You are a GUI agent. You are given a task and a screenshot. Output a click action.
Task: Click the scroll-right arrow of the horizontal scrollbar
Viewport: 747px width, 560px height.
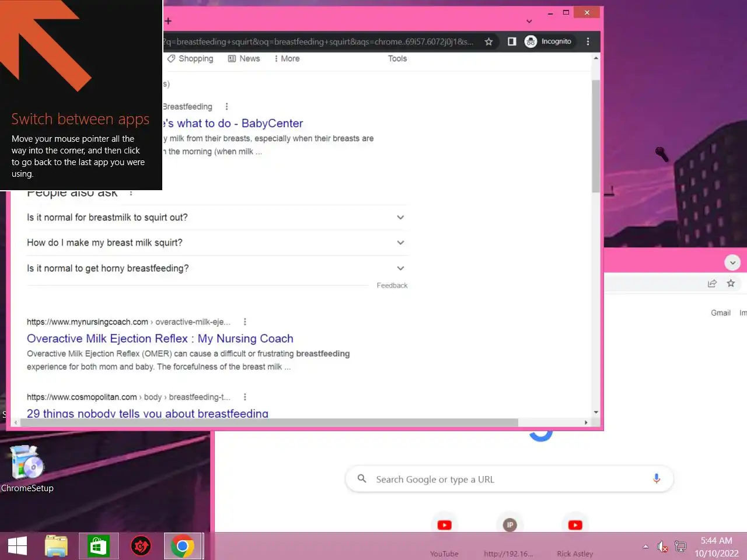(x=586, y=422)
